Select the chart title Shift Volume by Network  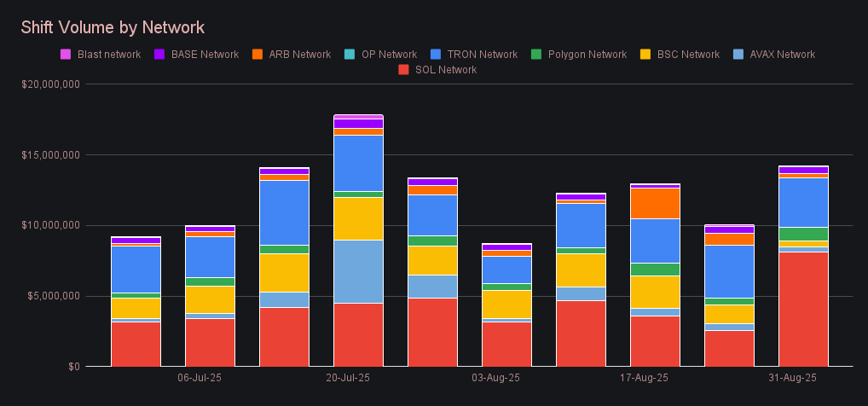coord(113,28)
